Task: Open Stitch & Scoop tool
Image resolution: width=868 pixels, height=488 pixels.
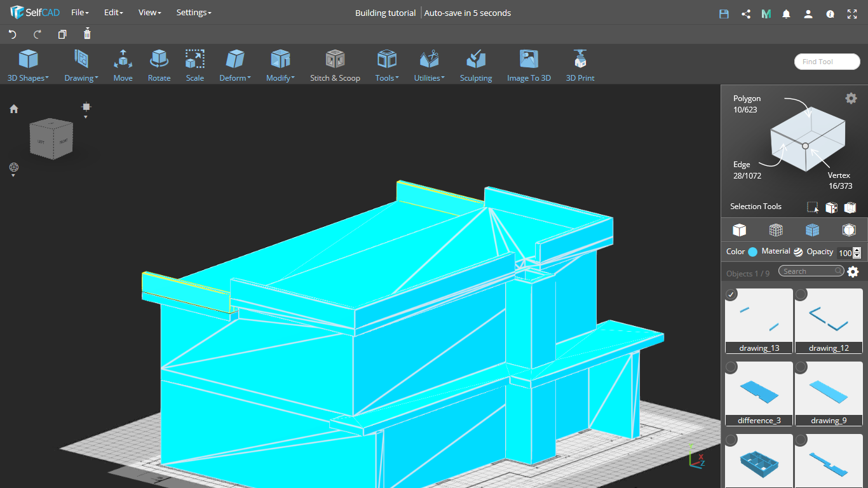Action: tap(335, 65)
